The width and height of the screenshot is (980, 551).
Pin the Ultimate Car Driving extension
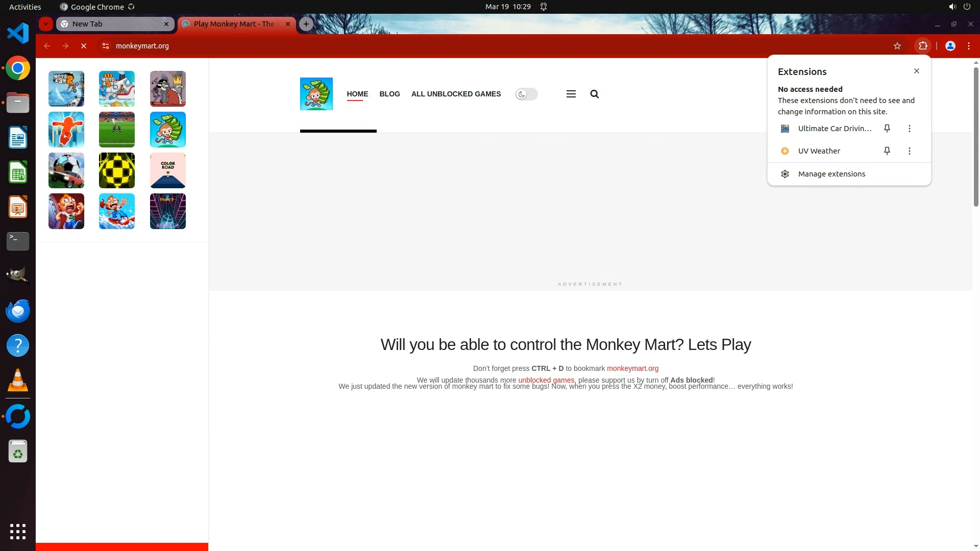coord(887,129)
